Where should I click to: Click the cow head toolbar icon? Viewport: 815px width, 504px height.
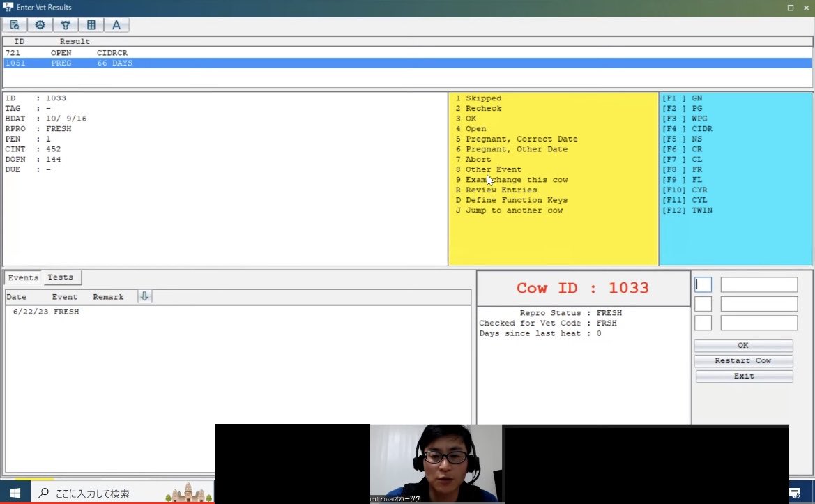click(x=66, y=25)
